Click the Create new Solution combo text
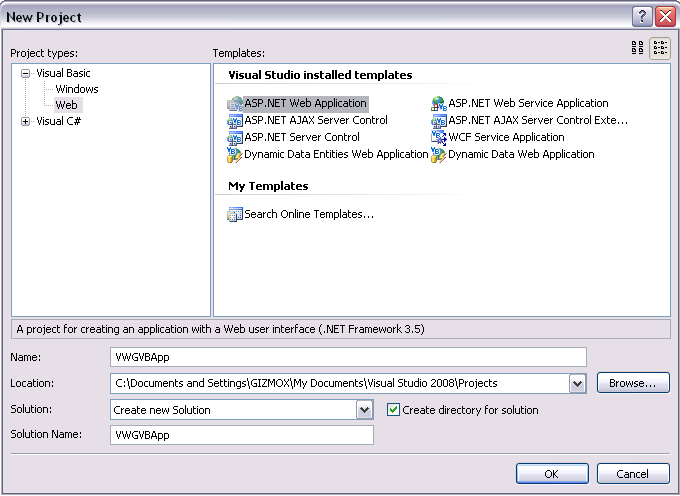Viewport: 680px width, 496px height. (162, 410)
